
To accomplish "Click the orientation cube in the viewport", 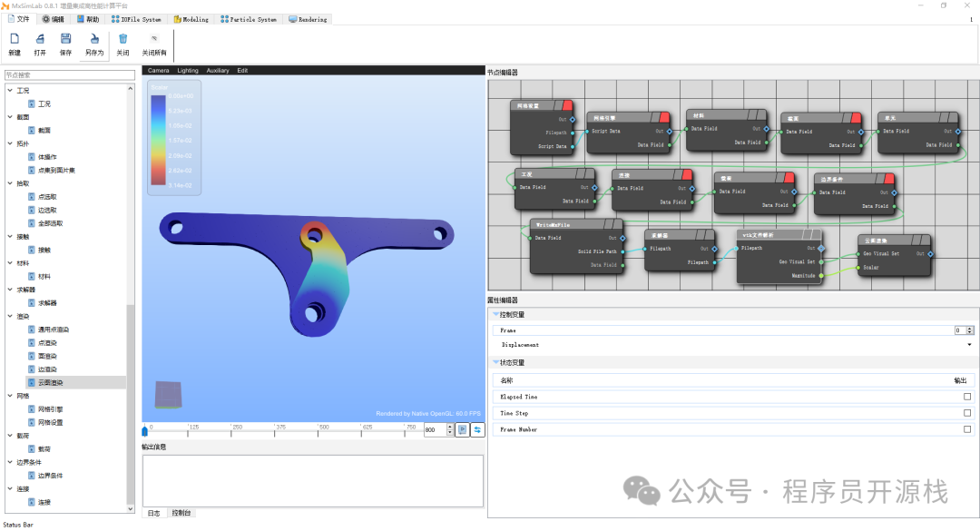I will click(169, 393).
